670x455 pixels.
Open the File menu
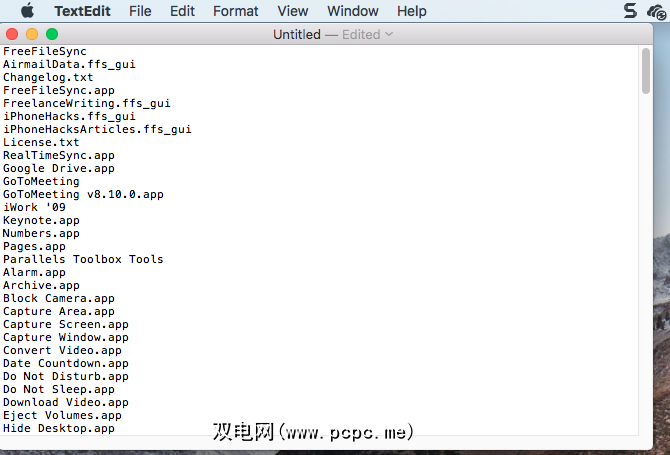click(140, 11)
